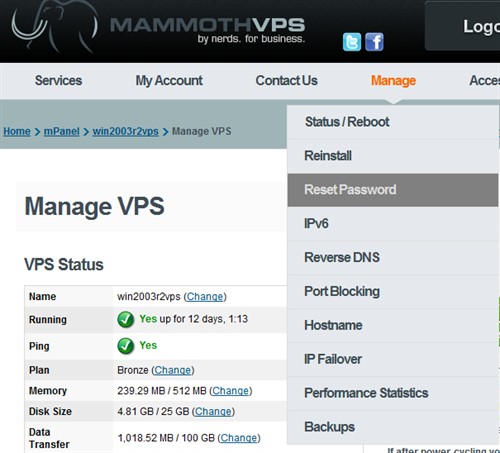This screenshot has height=453, width=500.
Task: Select Status / Reboot from Manage dropdown
Action: (393, 122)
